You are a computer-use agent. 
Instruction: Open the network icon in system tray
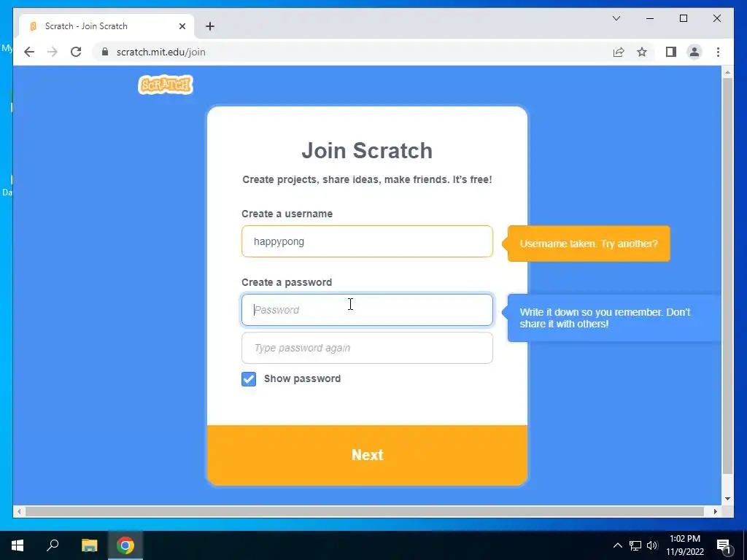635,545
